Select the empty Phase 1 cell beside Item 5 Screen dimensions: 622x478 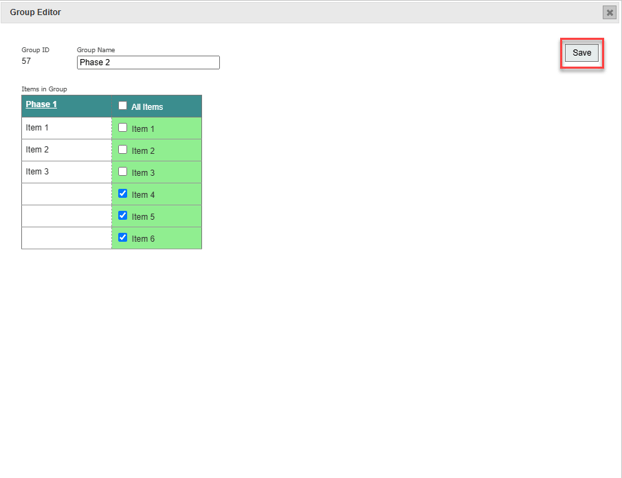pyautogui.click(x=66, y=216)
